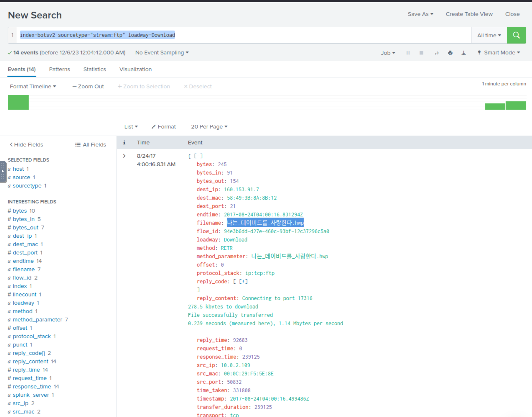
Task: Open the bytes interesting field
Action: 20,211
